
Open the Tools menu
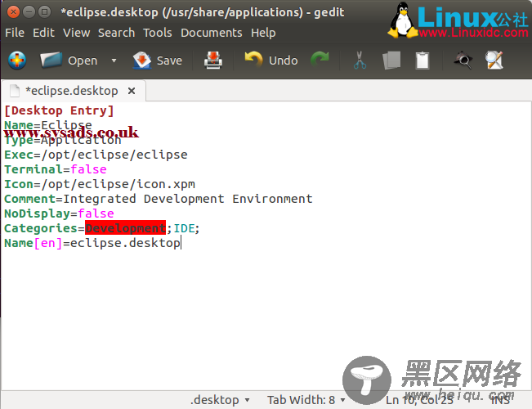click(158, 33)
